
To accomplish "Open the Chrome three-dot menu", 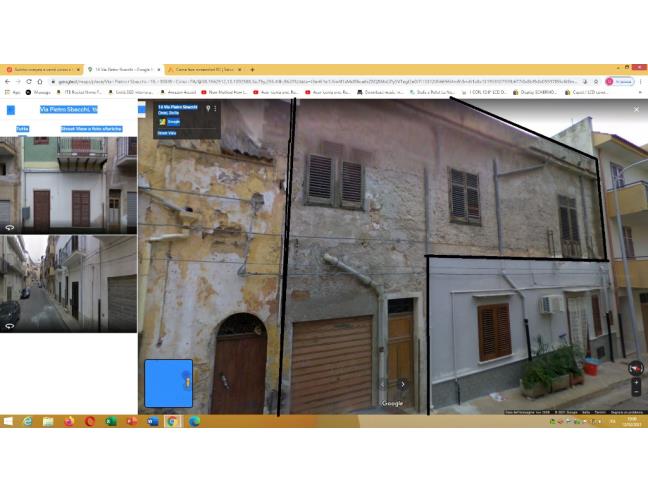I will [641, 81].
